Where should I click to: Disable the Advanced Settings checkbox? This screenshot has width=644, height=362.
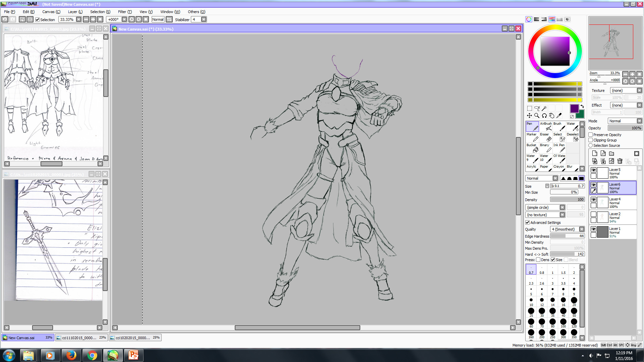(x=527, y=222)
